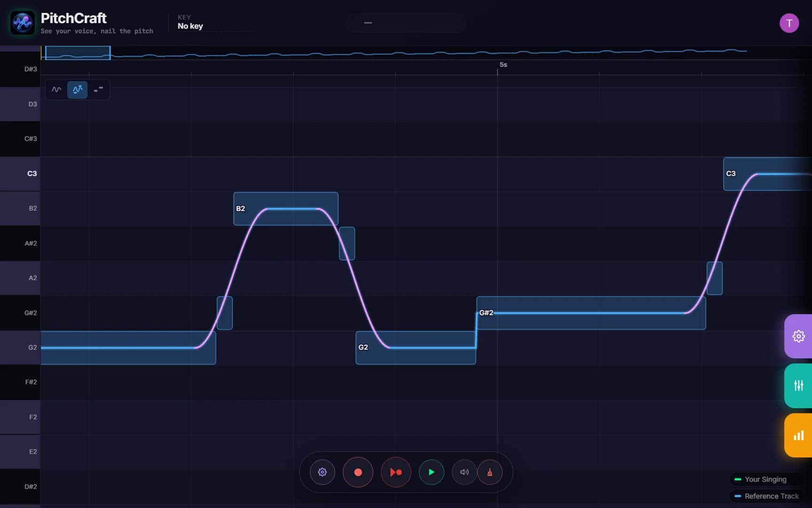
Task: Click the G#2 piano key
Action: [x=20, y=313]
